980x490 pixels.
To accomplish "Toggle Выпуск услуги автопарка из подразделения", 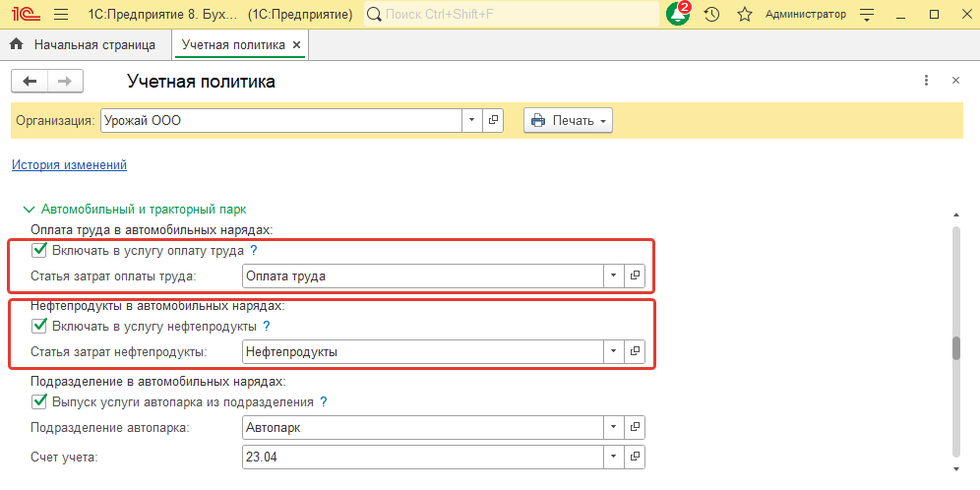I will pyautogui.click(x=39, y=401).
